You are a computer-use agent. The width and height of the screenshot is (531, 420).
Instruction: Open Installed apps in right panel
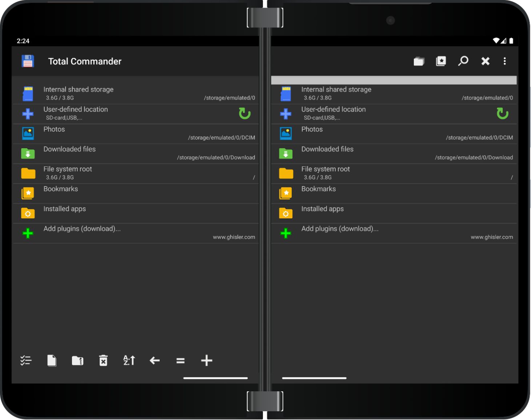coord(394,214)
